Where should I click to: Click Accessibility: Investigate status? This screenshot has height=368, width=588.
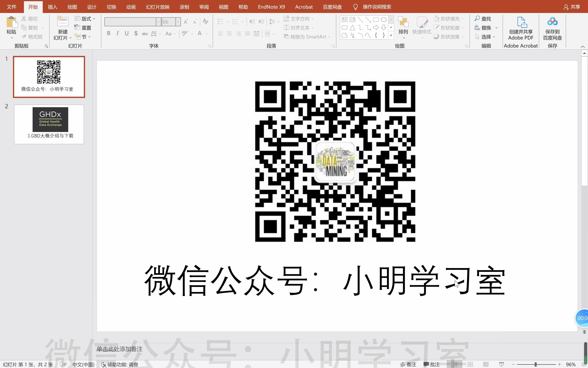point(120,364)
